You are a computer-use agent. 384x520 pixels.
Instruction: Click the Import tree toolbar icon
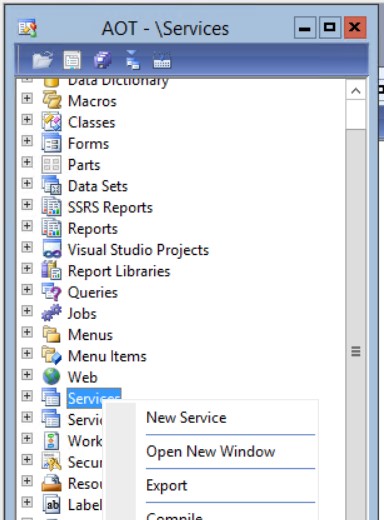(x=132, y=60)
